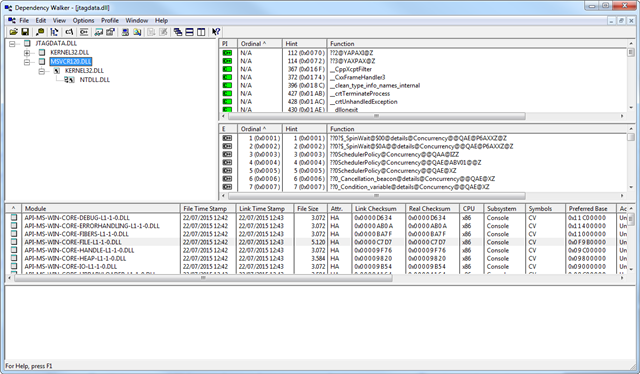Select NTDLL.DLL in the dependency tree
The height and width of the screenshot is (374, 640).
tap(94, 80)
